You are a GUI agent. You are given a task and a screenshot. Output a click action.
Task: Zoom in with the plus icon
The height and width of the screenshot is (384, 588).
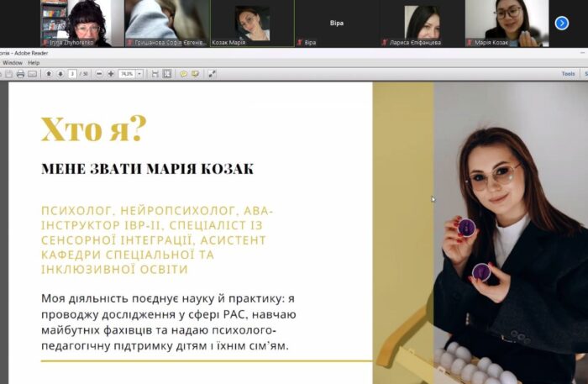pyautogui.click(x=111, y=74)
